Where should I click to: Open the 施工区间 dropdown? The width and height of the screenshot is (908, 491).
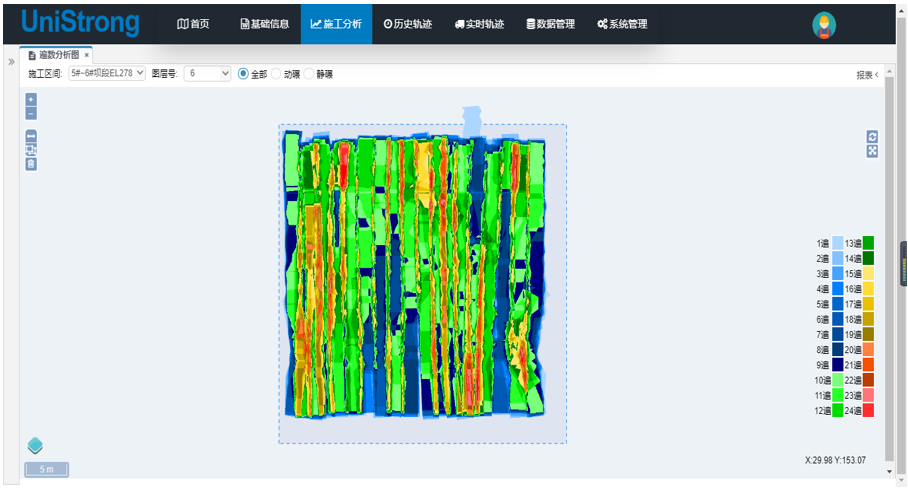(107, 74)
